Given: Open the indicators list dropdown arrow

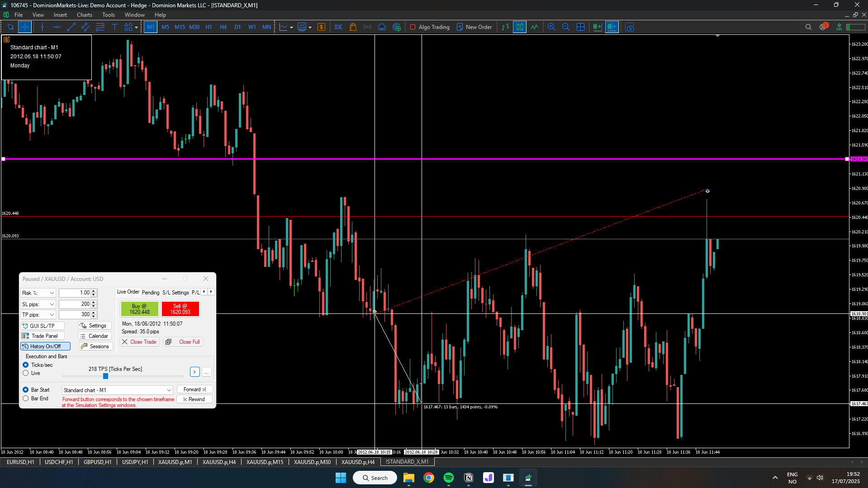Looking at the screenshot, I should [x=310, y=28].
